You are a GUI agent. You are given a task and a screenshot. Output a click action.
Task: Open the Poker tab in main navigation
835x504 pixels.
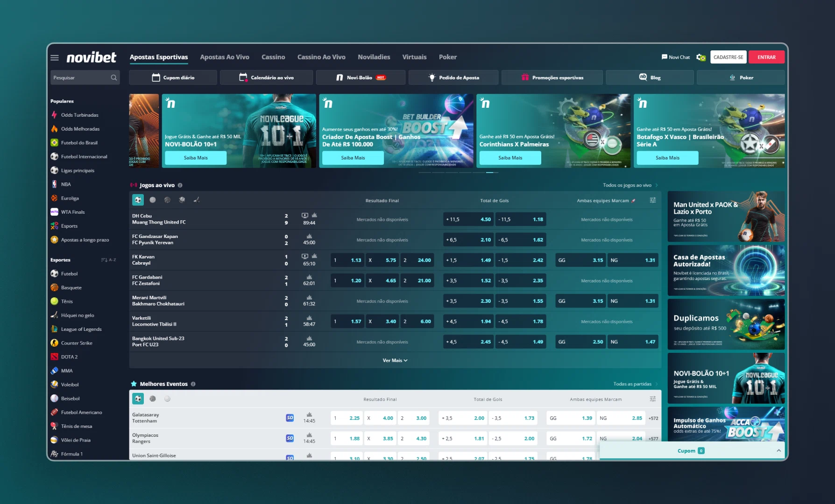point(448,57)
